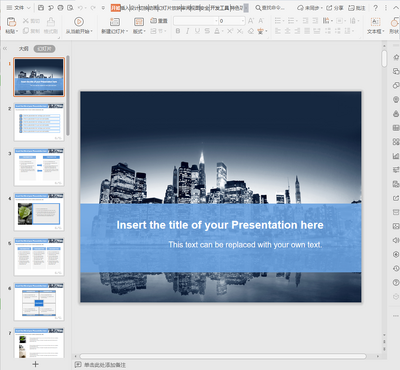Toggle Strikethrough formatting

tap(207, 31)
